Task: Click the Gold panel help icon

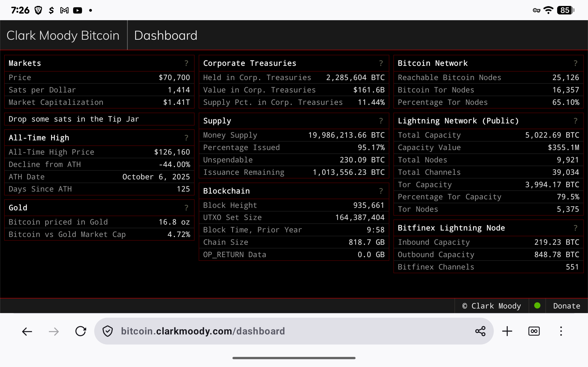Action: [x=186, y=208]
